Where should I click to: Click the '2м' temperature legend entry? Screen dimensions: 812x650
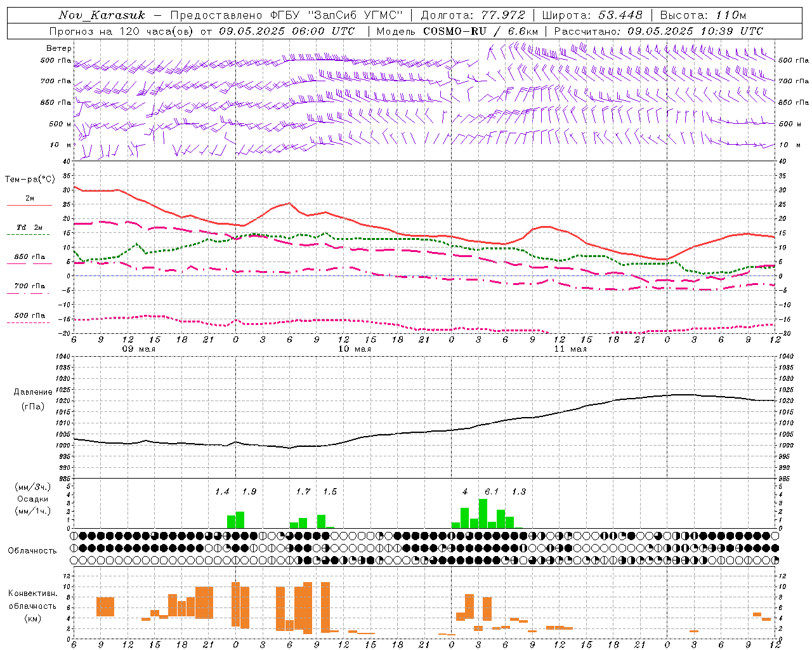click(30, 198)
